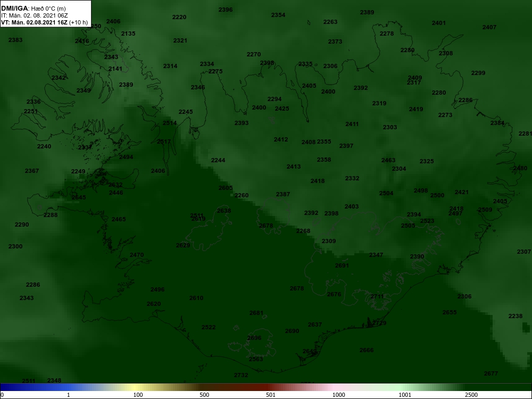The width and height of the screenshot is (532, 399).
Task: Click the map value "2373"
Action: point(335,41)
